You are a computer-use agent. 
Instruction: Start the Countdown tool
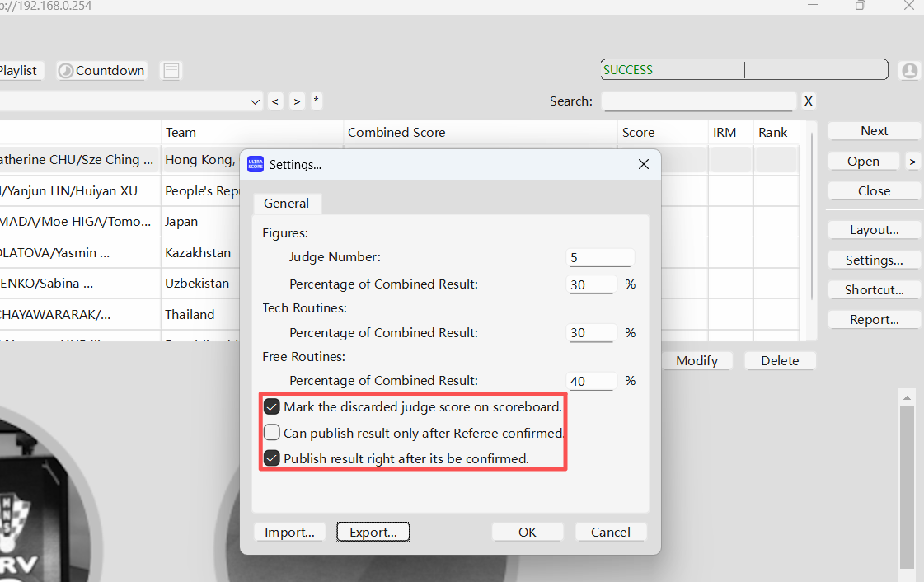point(102,71)
